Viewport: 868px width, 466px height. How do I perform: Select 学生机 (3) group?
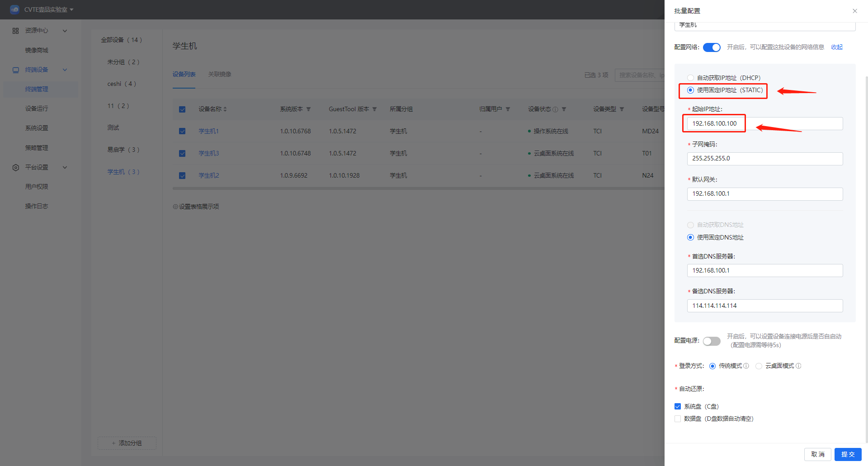[123, 172]
